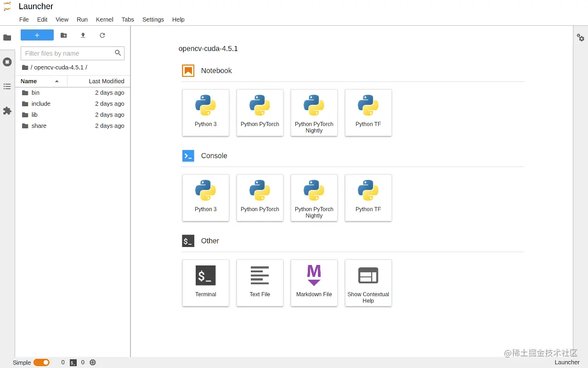The width and height of the screenshot is (588, 368).
Task: Open the property inspector gears icon
Action: 581,38
